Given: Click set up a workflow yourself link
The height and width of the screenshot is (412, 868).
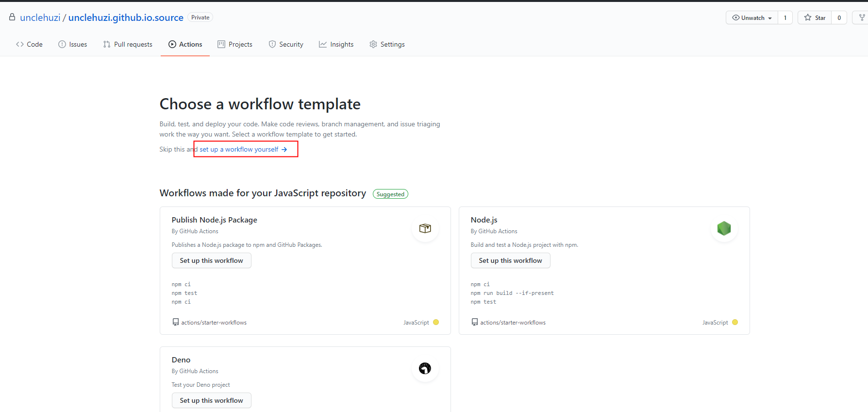Looking at the screenshot, I should 243,149.
